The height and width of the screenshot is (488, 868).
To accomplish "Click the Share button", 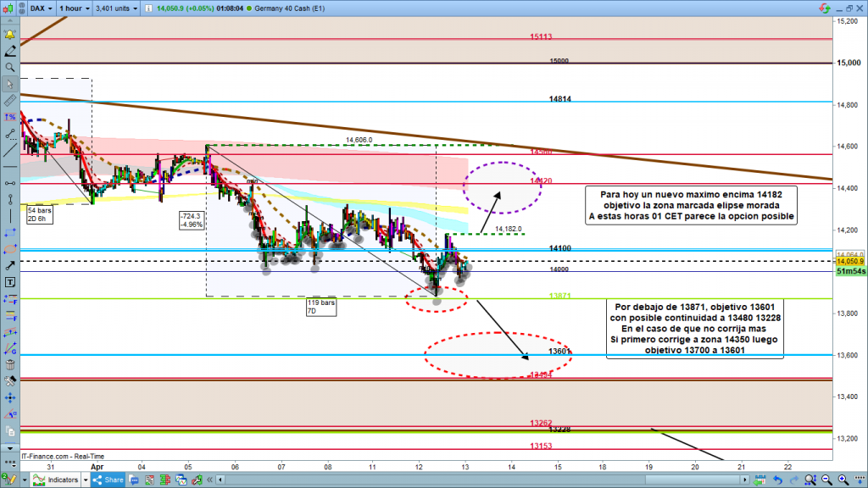I will [x=108, y=480].
